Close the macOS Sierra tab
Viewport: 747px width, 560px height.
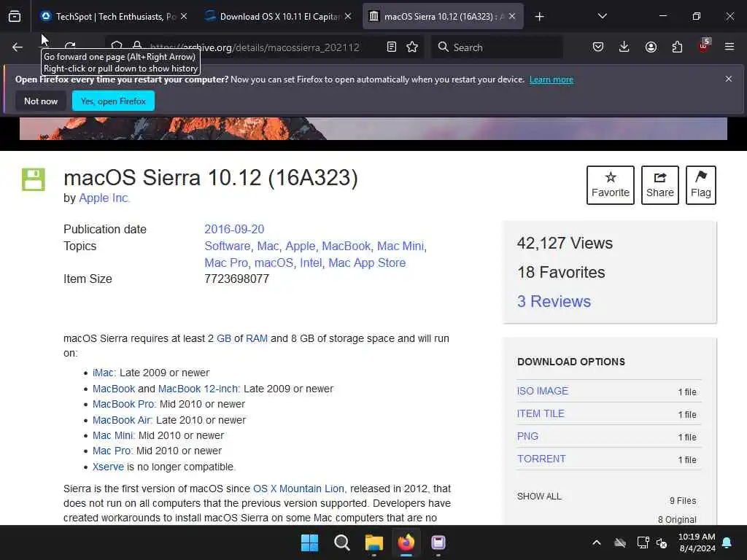coord(512,17)
